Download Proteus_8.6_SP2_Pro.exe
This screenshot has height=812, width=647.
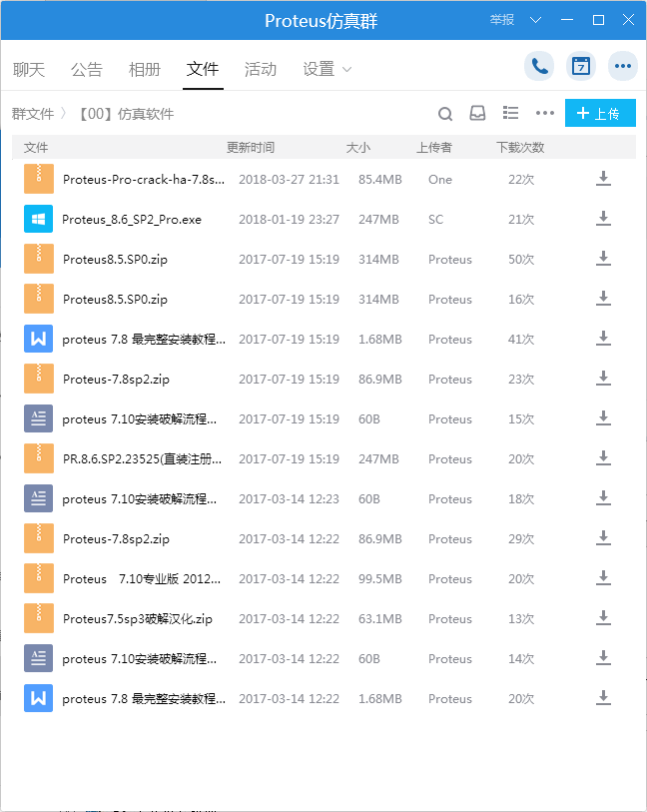pyautogui.click(x=603, y=219)
